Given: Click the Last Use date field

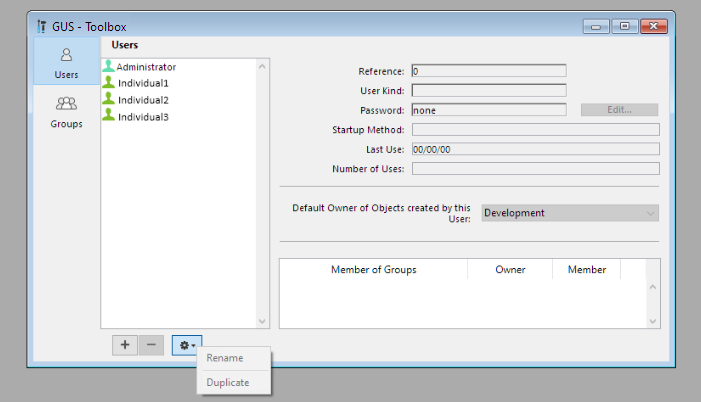Looking at the screenshot, I should pos(536,149).
